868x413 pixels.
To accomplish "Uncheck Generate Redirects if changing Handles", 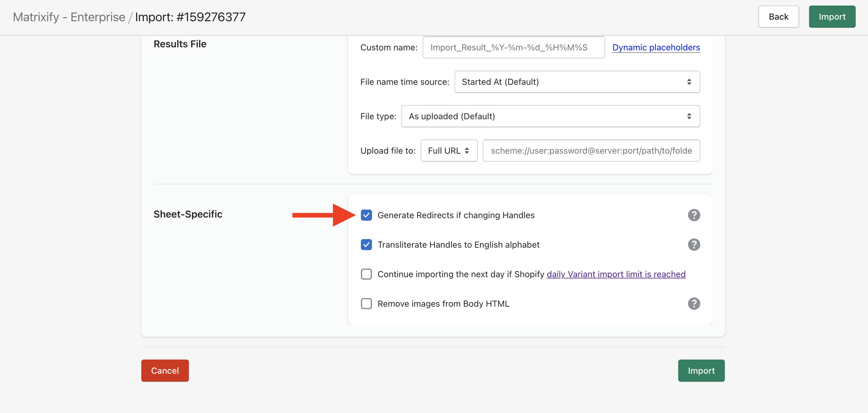I will [366, 215].
